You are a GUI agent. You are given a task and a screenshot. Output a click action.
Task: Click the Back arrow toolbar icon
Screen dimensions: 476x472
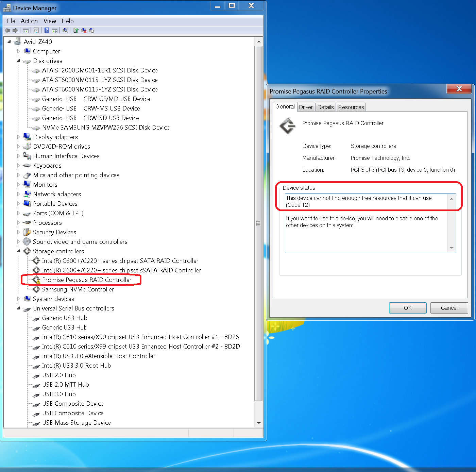click(7, 30)
